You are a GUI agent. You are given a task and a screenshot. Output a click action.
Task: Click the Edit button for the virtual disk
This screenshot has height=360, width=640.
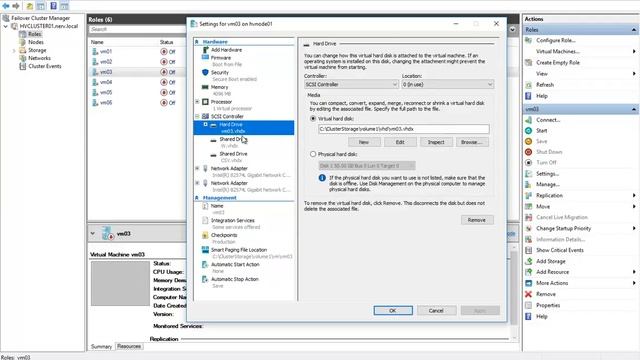[x=400, y=142]
